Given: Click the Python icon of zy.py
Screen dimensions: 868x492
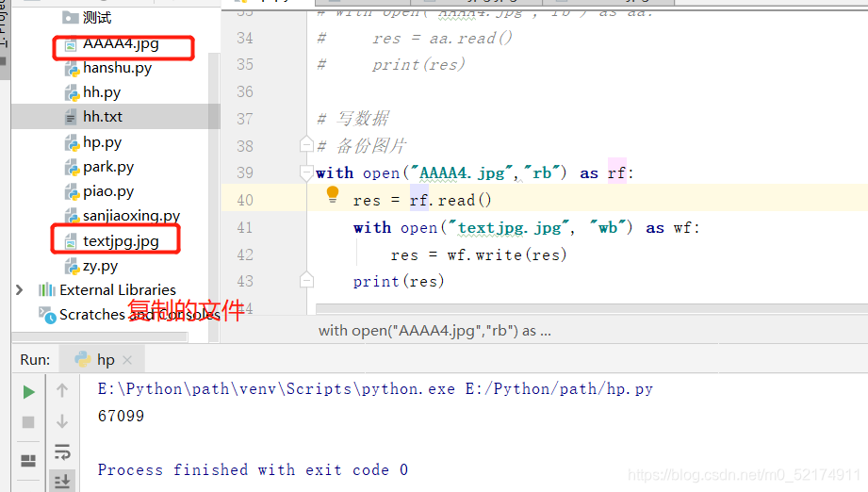Looking at the screenshot, I should pyautogui.click(x=72, y=268).
